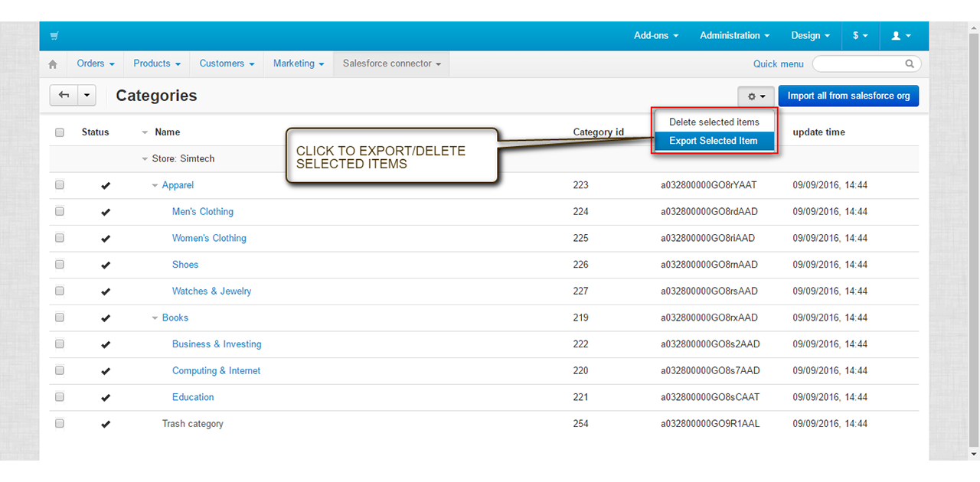Click the search magnifier icon
Viewport: 980px width, 482px height.
(x=910, y=64)
